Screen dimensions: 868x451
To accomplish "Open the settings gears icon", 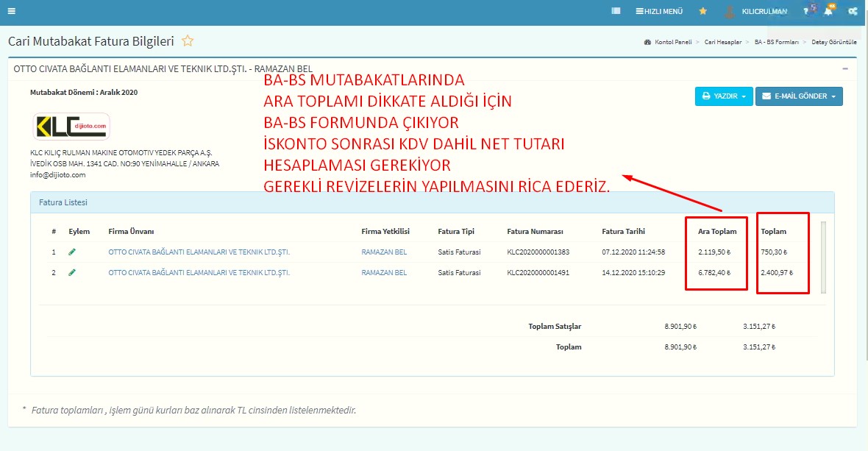I will [853, 11].
